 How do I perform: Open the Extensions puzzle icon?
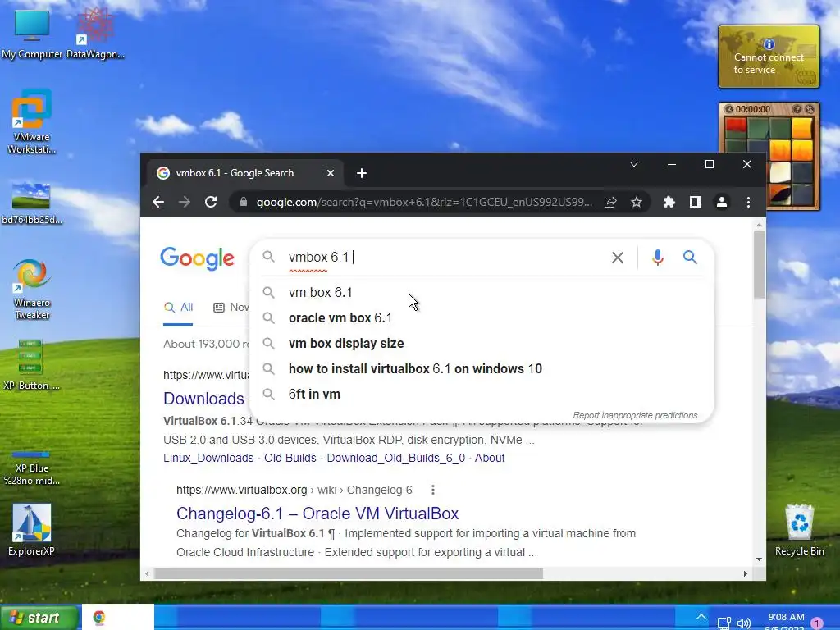pos(669,202)
